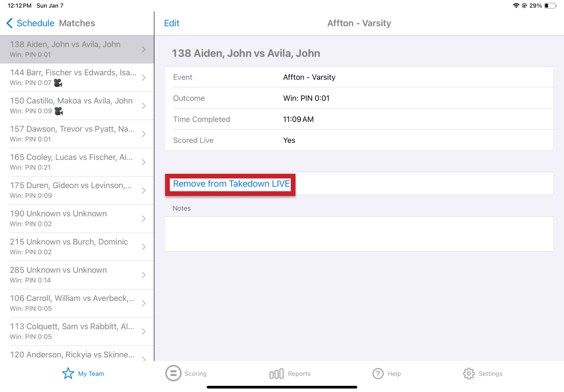Tap the Outcome row Win: PIN 0:01

[x=359, y=98]
